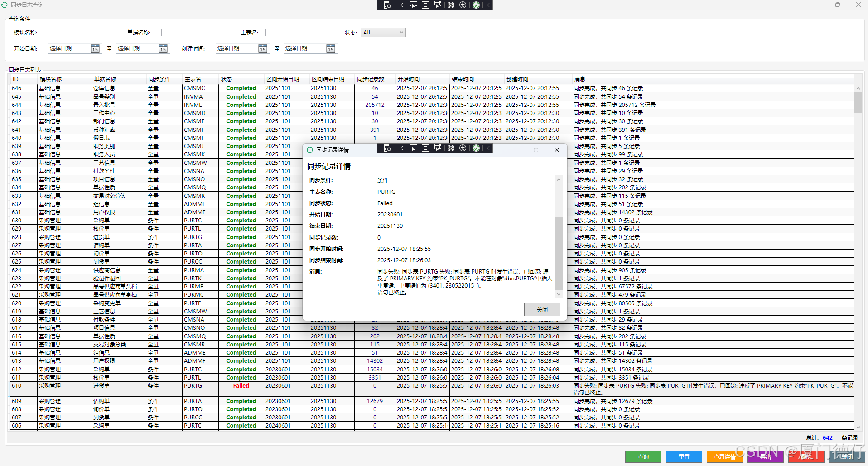
Task: Open calendar icon for first 创建时间 date picker
Action: pos(262,48)
